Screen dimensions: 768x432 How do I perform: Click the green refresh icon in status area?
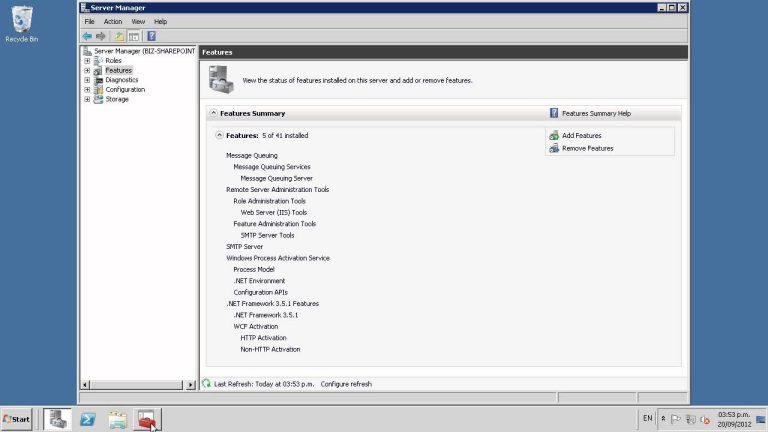pos(206,384)
